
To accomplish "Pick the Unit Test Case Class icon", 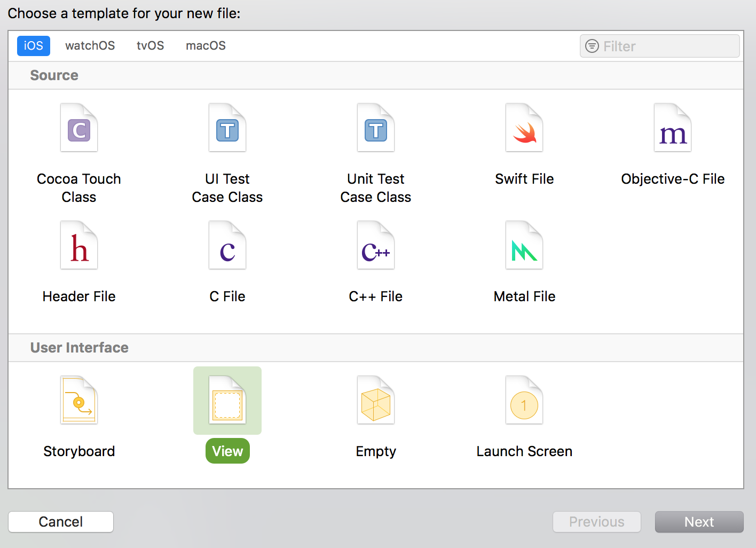I will pyautogui.click(x=376, y=128).
